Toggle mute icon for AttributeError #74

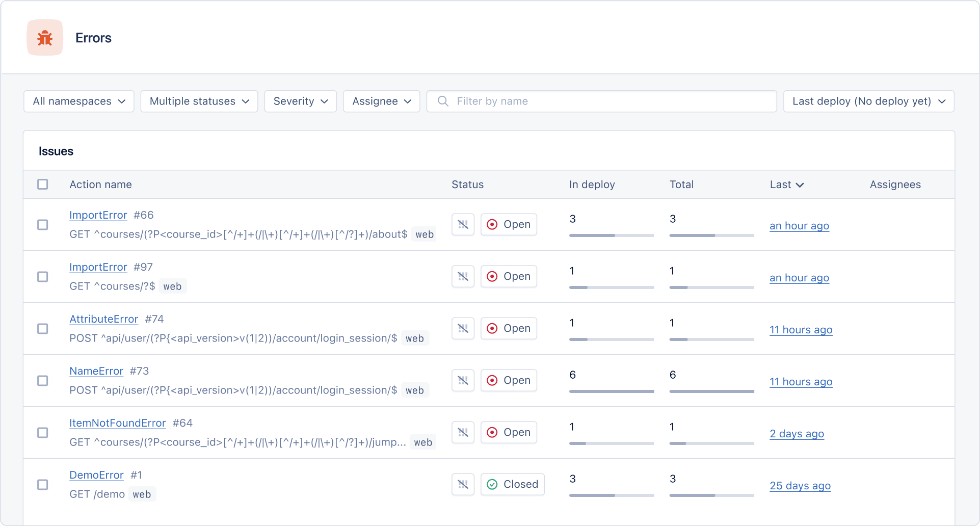[x=463, y=328]
